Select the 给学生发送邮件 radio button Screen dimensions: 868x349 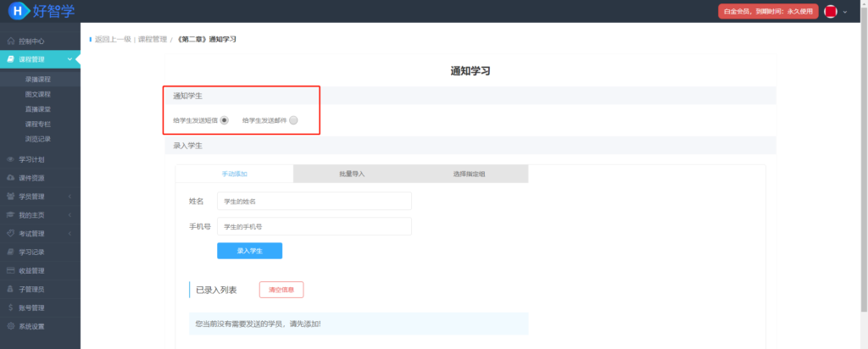tap(293, 120)
